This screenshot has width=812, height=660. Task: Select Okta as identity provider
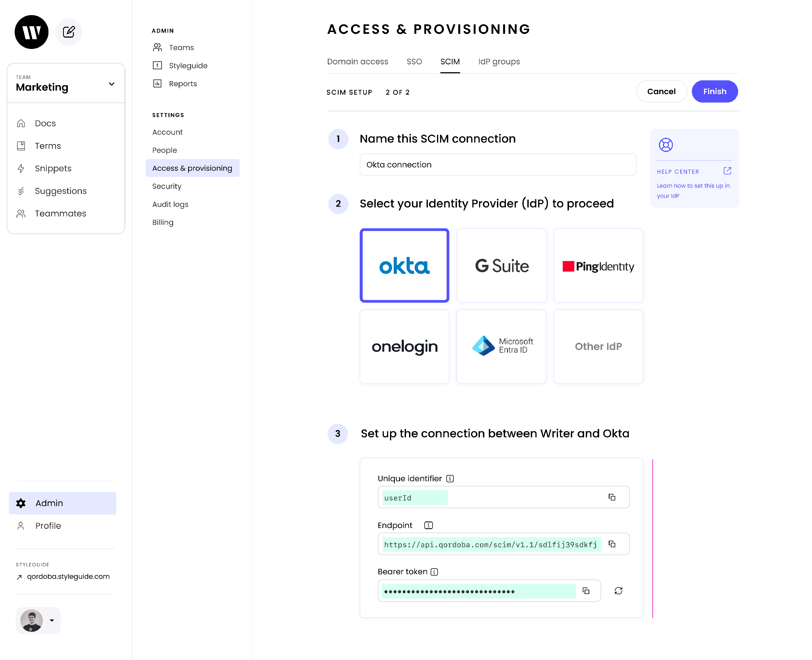coord(404,265)
